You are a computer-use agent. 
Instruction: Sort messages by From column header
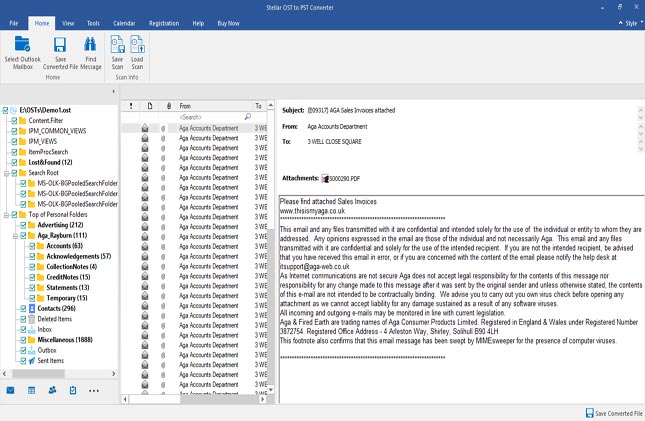click(x=214, y=106)
